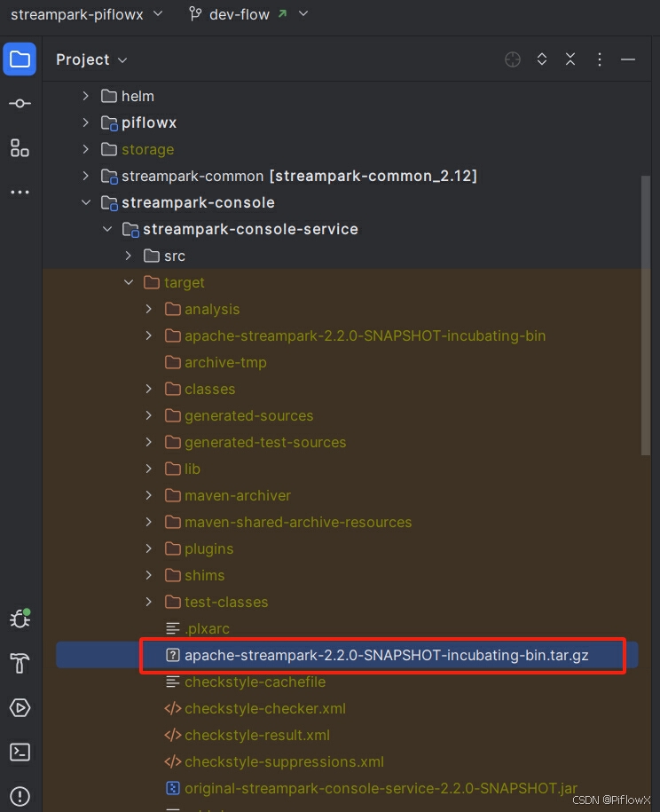Select streampark-common [streampark-common_2.12] label
The height and width of the screenshot is (812, 660).
coord(299,176)
